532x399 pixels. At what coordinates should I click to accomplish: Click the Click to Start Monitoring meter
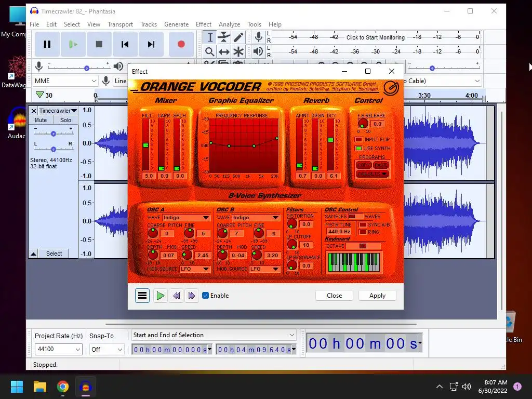tap(375, 37)
